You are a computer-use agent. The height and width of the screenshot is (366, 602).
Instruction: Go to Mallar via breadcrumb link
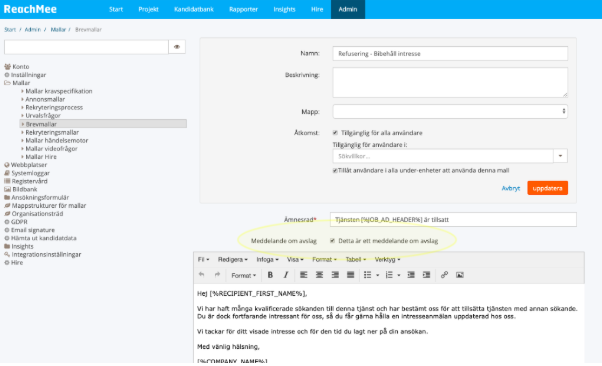(x=58, y=30)
